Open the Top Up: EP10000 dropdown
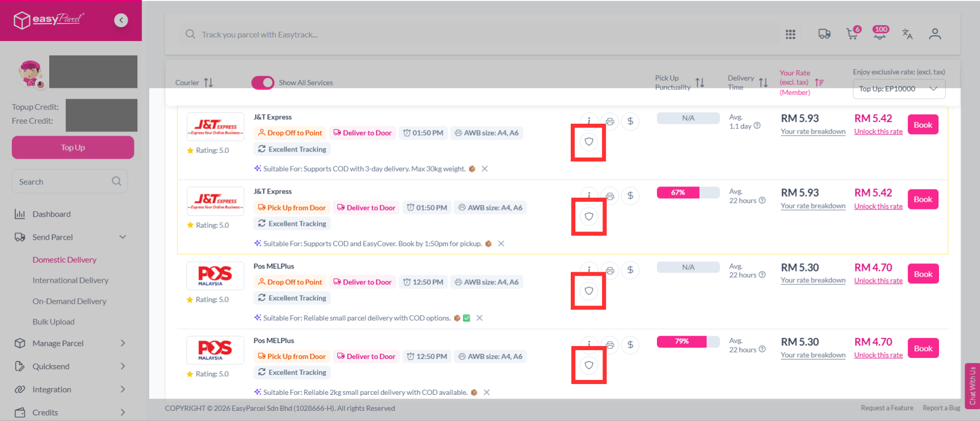The height and width of the screenshot is (421, 980). tap(899, 89)
